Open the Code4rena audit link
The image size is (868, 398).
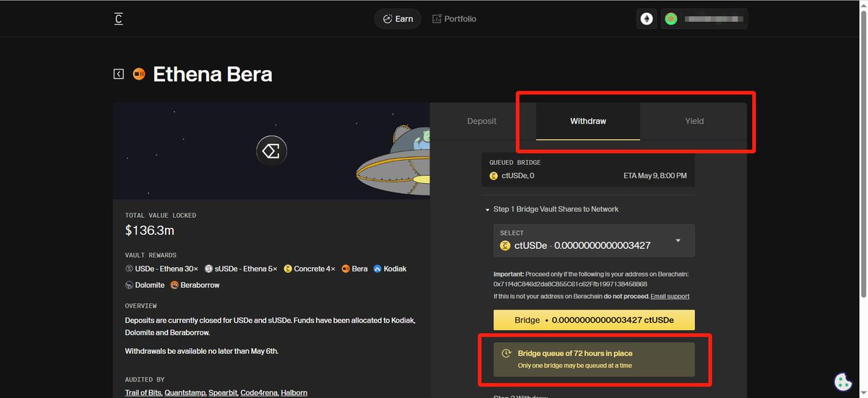tap(259, 393)
